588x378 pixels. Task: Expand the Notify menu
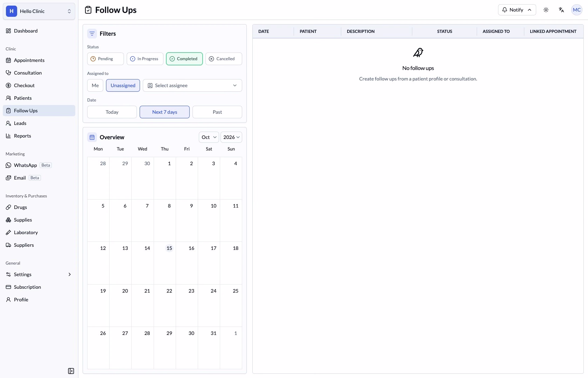pos(517,10)
